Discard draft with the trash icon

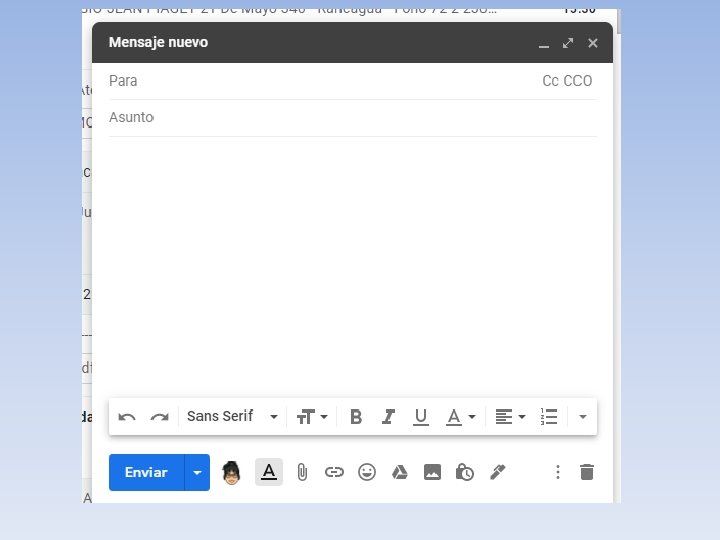pos(587,472)
